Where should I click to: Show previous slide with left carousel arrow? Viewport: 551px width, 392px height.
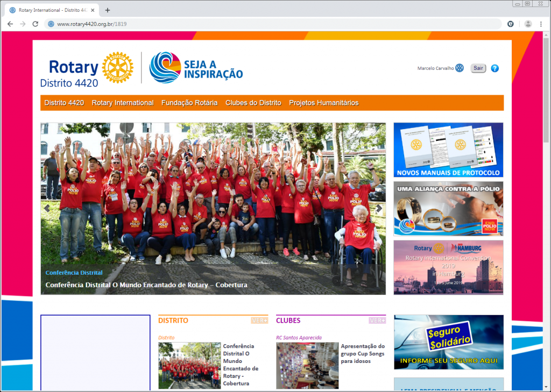click(x=47, y=209)
